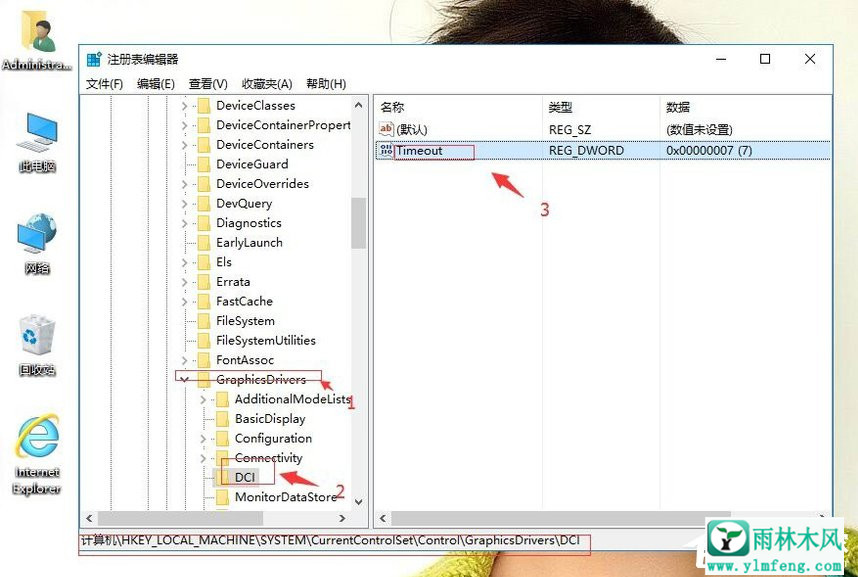Click the DeviceClasses folder icon
858x577 pixels.
(x=204, y=105)
